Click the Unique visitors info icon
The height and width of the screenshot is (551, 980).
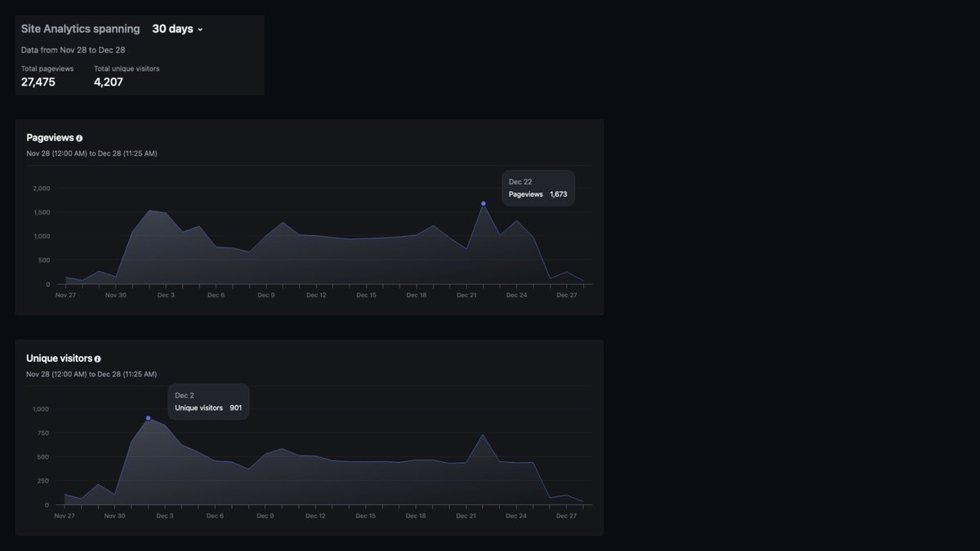pyautogui.click(x=97, y=359)
